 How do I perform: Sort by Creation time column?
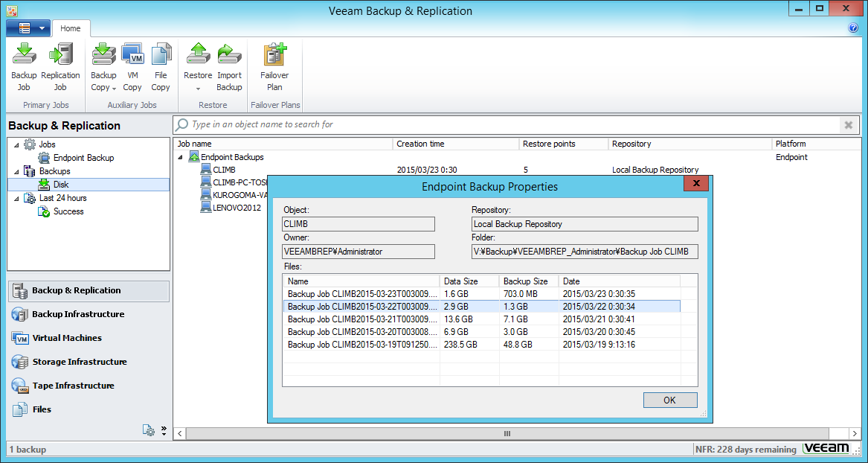click(x=456, y=144)
